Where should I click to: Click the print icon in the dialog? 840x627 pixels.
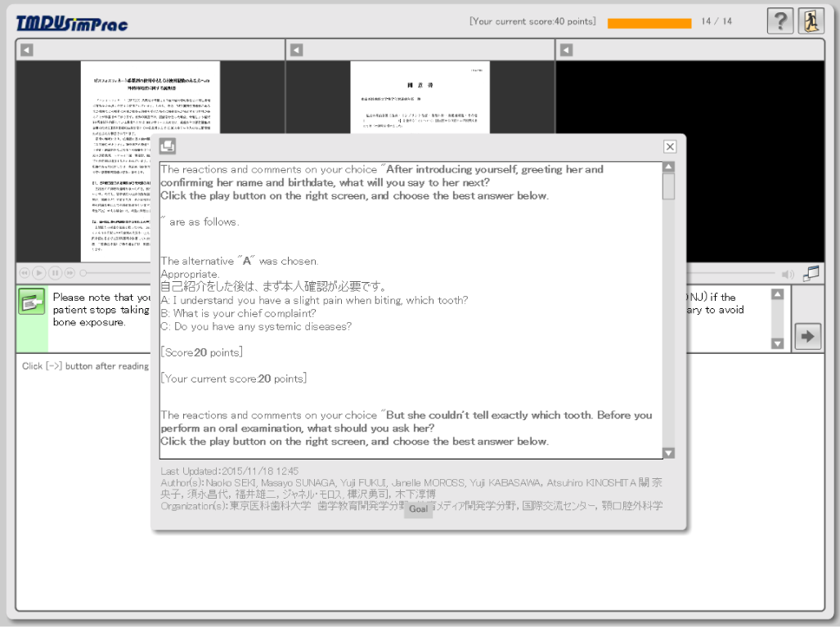(x=168, y=146)
